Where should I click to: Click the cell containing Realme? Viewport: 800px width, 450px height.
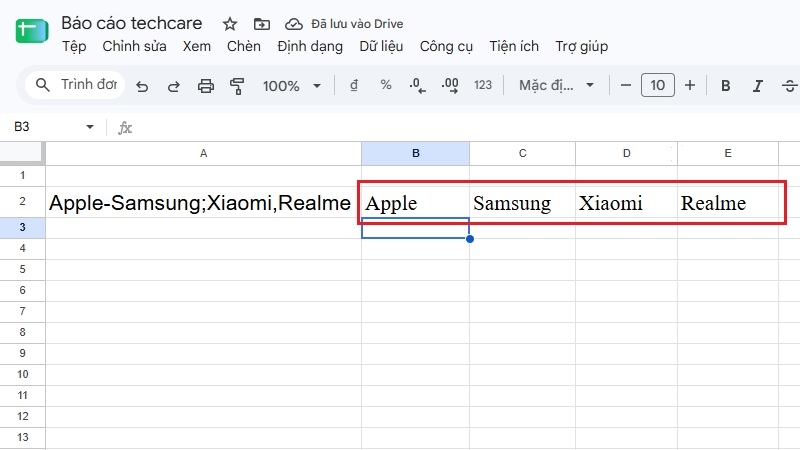(728, 202)
